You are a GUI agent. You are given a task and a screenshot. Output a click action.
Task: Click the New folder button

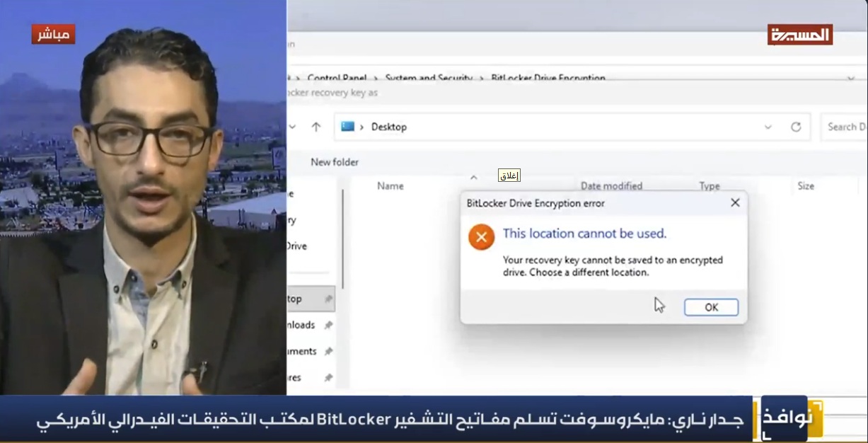coord(335,162)
